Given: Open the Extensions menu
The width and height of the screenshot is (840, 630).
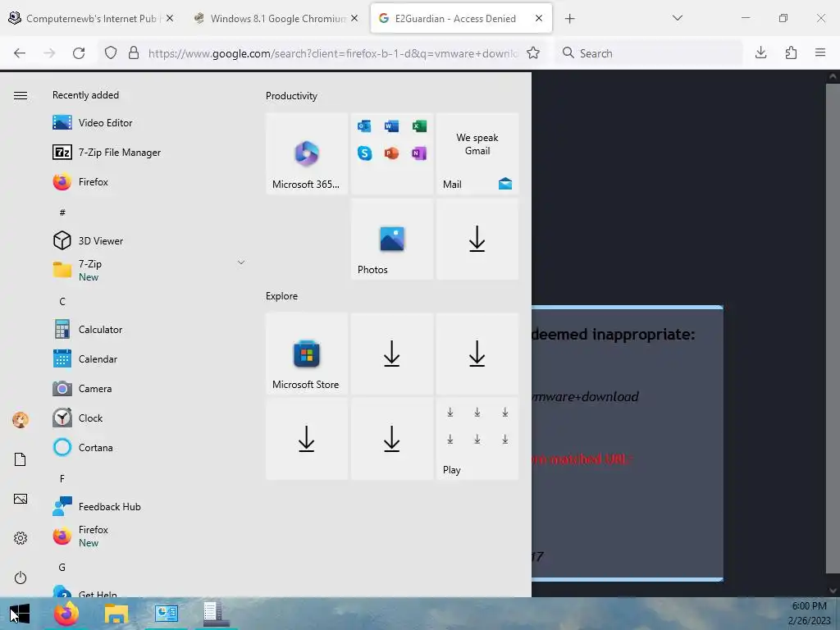Looking at the screenshot, I should (791, 52).
